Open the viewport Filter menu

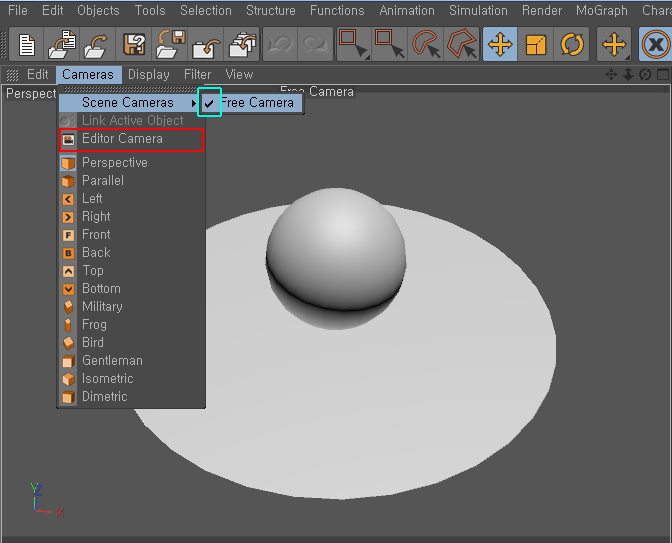198,75
